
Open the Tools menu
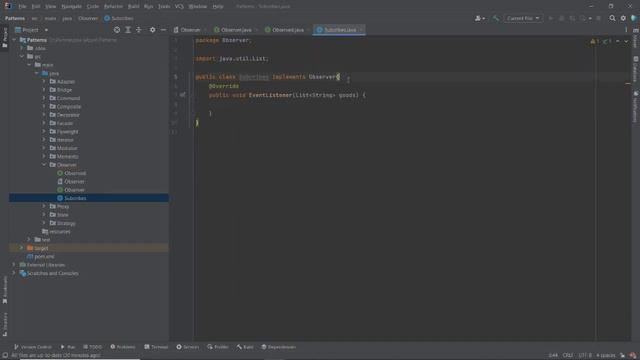tap(164, 7)
